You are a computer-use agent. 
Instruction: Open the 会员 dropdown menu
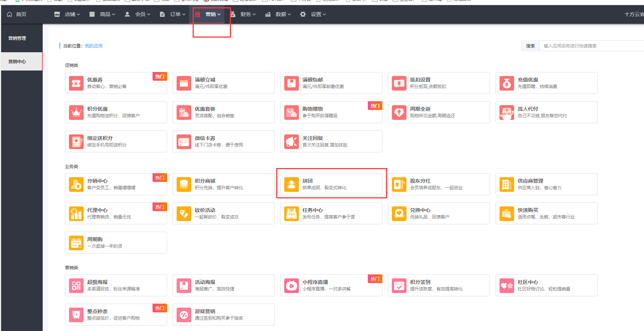tap(138, 14)
